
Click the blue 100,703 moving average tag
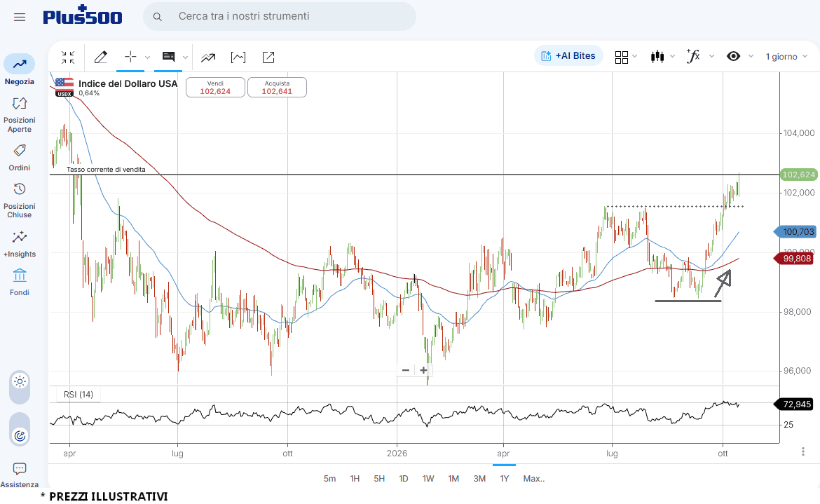(x=795, y=231)
